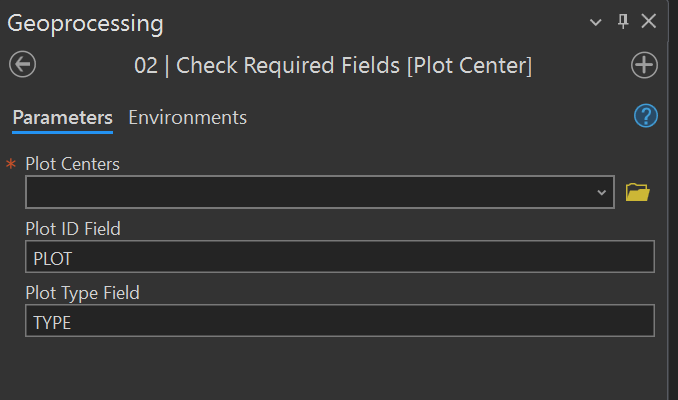Click the Plot Type Field box containing TYPE

click(339, 321)
